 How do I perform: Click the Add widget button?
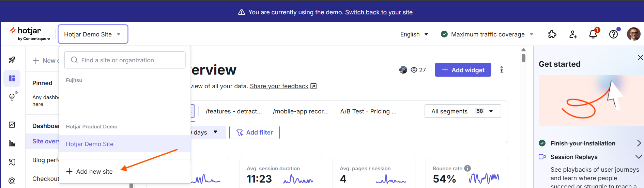pyautogui.click(x=463, y=70)
